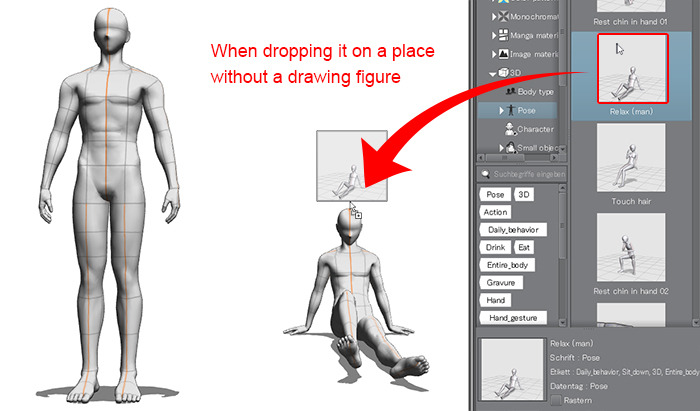
Task: Click the Monochromatic pattern folder icon
Action: pyautogui.click(x=503, y=17)
